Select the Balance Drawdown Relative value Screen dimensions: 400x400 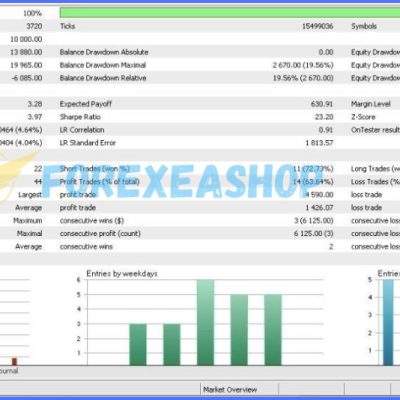[303, 78]
